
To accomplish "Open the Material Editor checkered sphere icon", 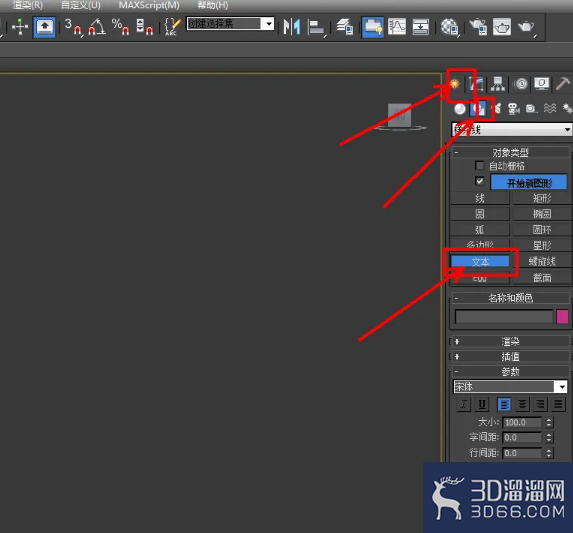I will [449, 27].
